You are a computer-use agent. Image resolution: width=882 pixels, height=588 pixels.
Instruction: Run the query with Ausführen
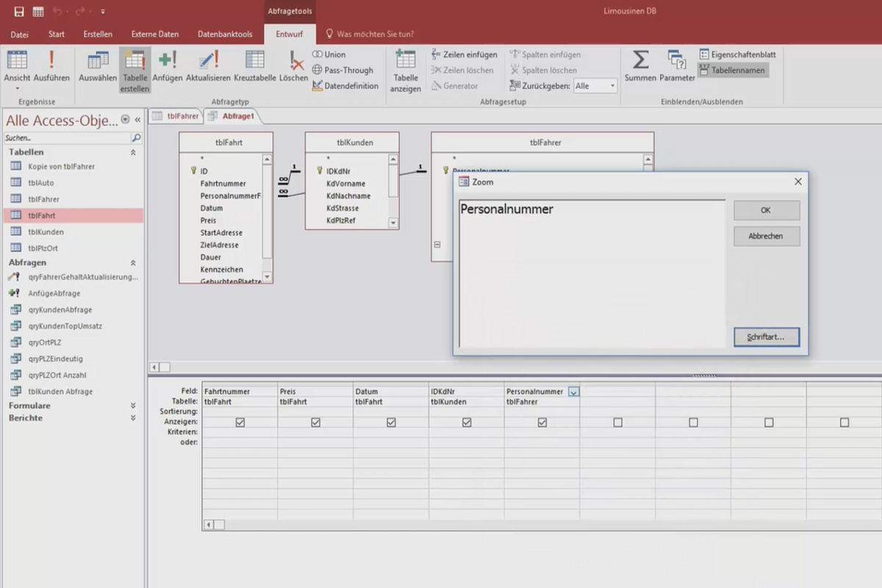[51, 66]
